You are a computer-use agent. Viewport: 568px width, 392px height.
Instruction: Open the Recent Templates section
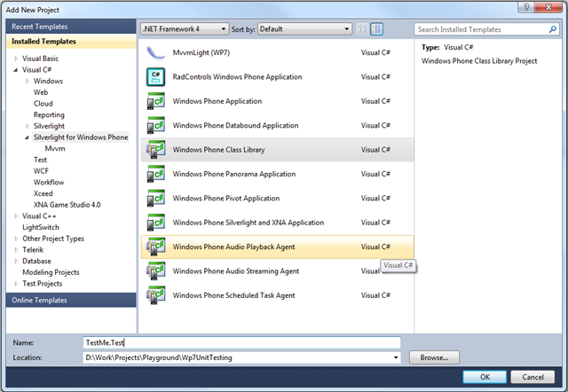71,27
